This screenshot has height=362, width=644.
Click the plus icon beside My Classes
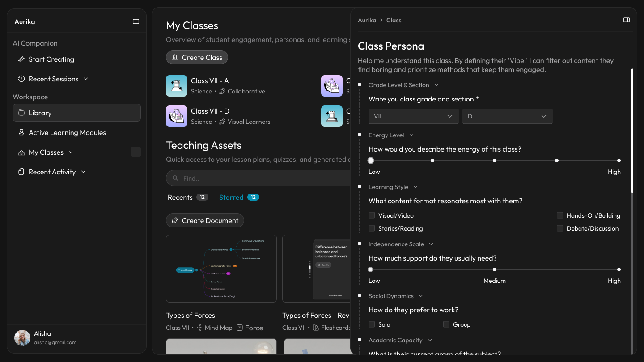click(x=136, y=152)
